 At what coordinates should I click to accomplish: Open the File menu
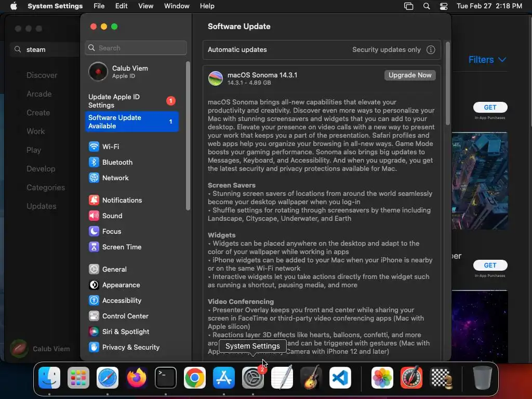(x=99, y=6)
